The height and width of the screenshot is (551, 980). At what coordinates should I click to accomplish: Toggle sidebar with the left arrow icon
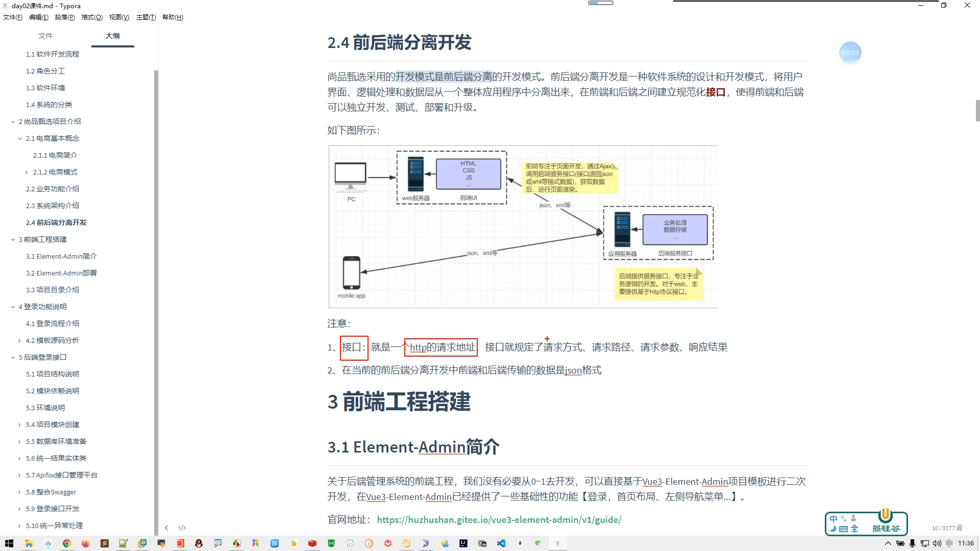pyautogui.click(x=166, y=528)
